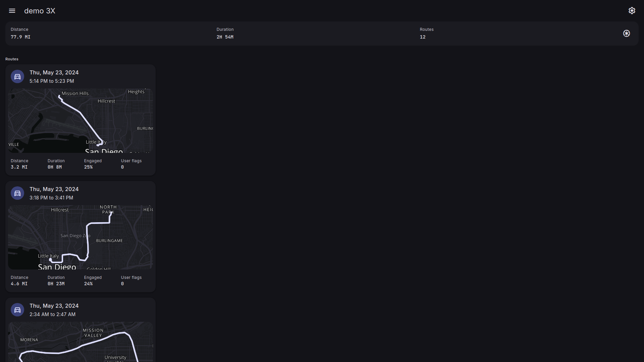Screen dimensions: 644x362
Task: Select the 3:18 PM to 3:41 PM route
Action: [x=51, y=198]
